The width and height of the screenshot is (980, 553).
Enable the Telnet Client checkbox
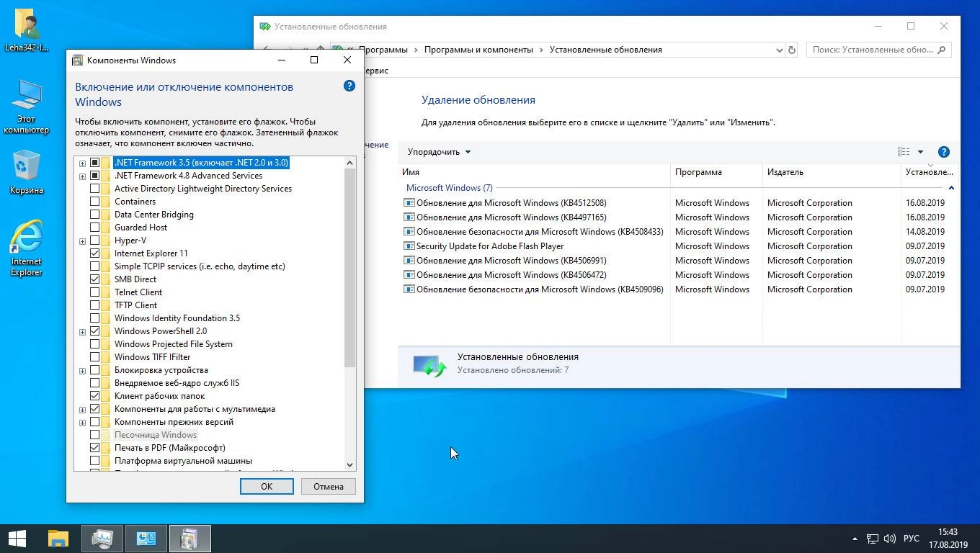(x=95, y=292)
